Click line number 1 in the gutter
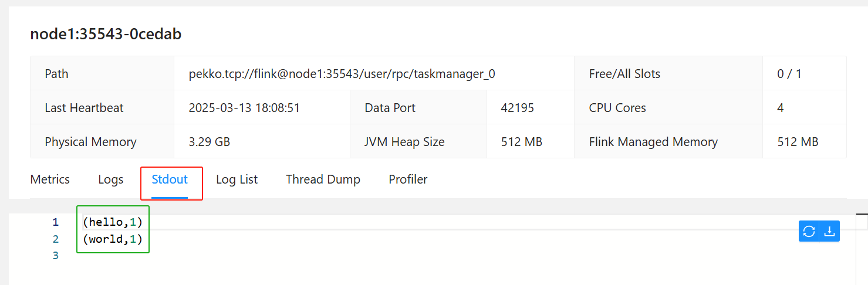This screenshot has width=868, height=285. point(56,222)
